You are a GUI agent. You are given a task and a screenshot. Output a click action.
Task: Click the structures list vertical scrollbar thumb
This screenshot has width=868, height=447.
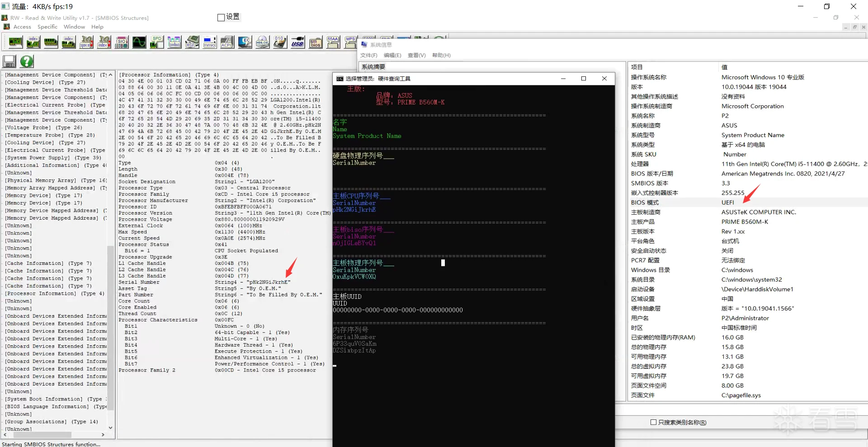pyautogui.click(x=110, y=328)
